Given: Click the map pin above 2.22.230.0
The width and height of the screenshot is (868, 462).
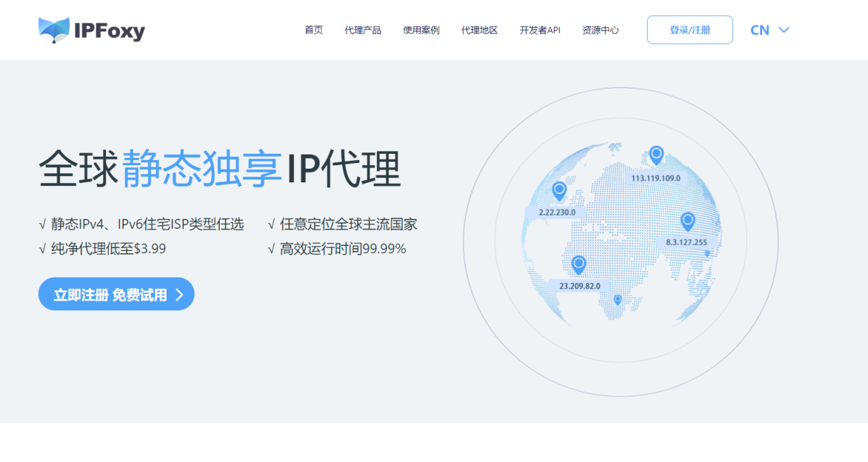Looking at the screenshot, I should [x=560, y=190].
